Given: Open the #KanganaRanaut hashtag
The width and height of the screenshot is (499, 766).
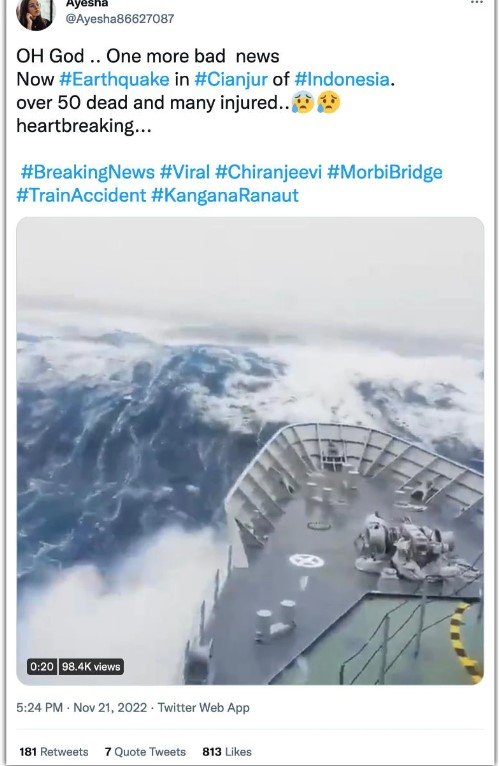Looking at the screenshot, I should (225, 195).
